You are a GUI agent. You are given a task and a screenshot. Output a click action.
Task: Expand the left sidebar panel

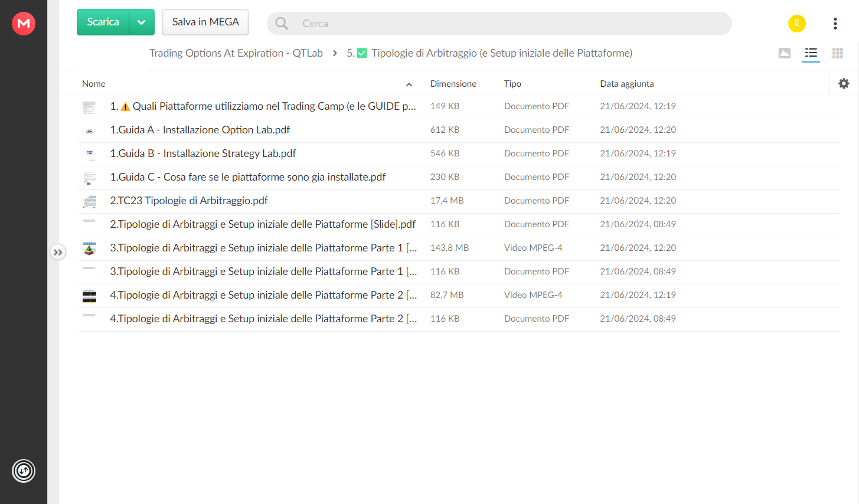pos(58,253)
